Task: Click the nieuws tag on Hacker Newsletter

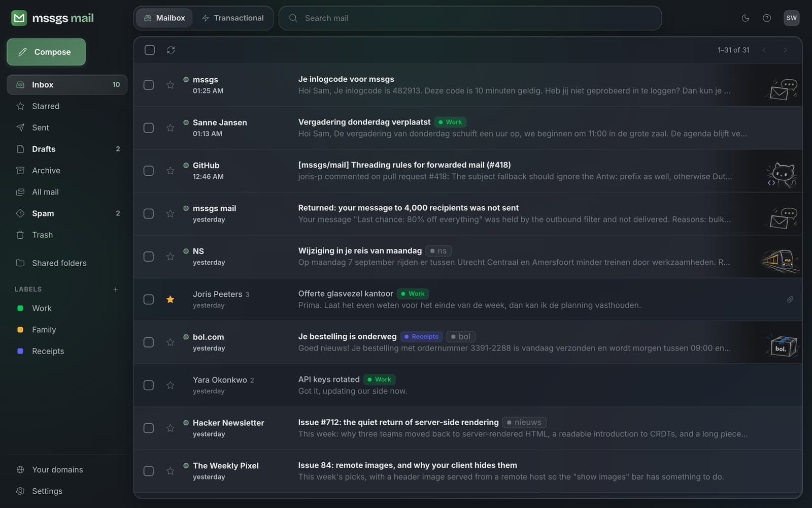Action: click(524, 422)
